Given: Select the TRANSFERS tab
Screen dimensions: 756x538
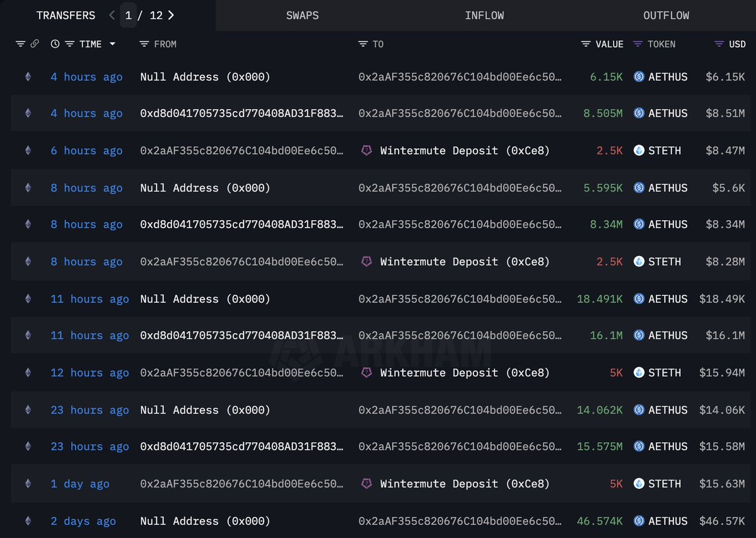Looking at the screenshot, I should [66, 15].
